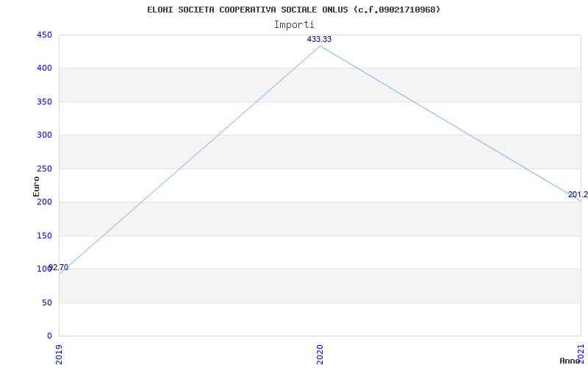Click the 150 y-axis value
Image resolution: width=588 pixels, height=368 pixels.
pyautogui.click(x=44, y=236)
